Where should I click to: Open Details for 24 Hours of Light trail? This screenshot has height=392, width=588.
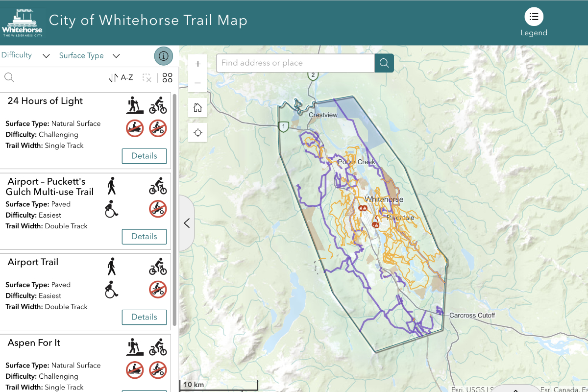(x=144, y=156)
